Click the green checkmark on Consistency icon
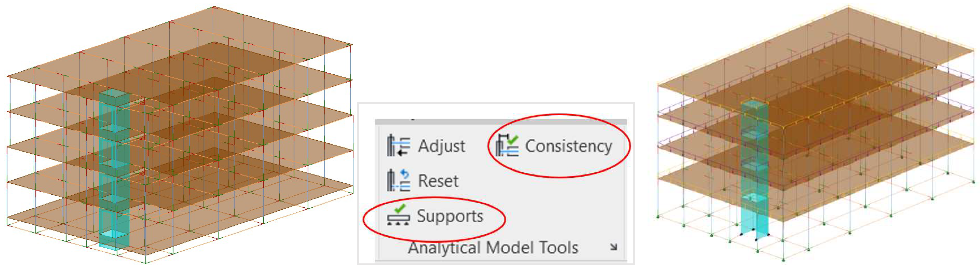This screenshot has width=980, height=272. pos(512,139)
